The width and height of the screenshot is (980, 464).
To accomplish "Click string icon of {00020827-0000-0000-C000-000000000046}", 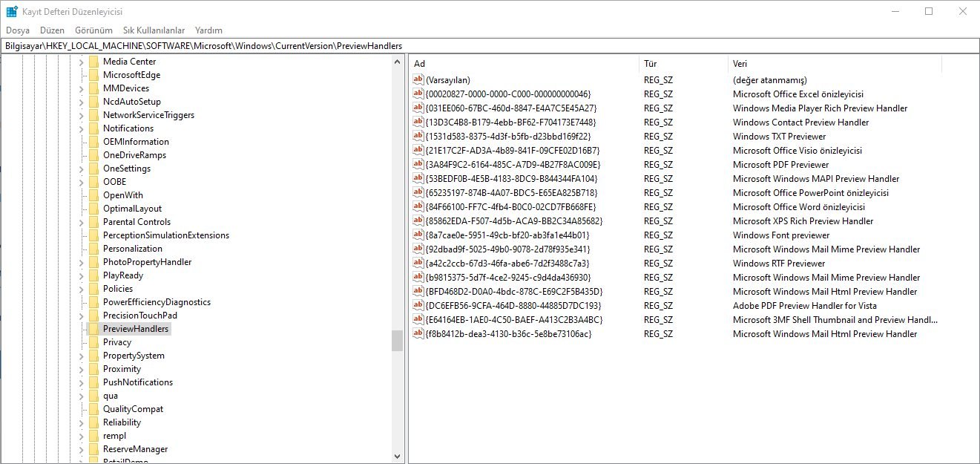I will click(418, 94).
